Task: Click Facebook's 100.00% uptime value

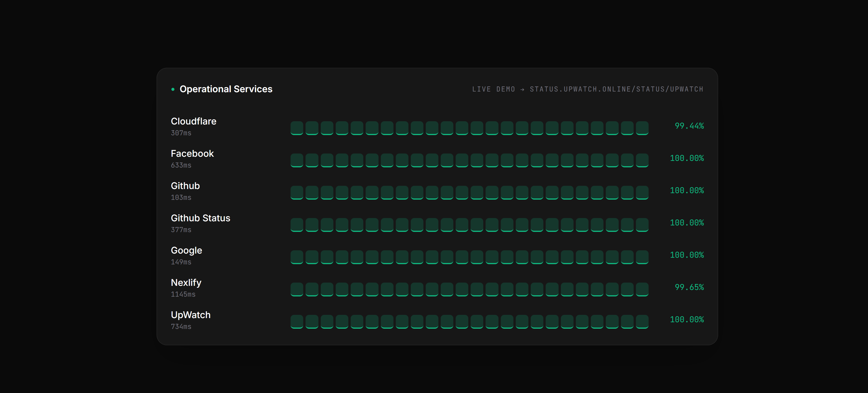Action: pyautogui.click(x=687, y=158)
